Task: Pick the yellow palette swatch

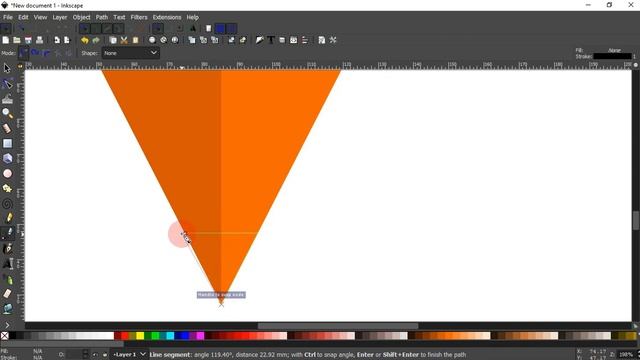Action: [140, 336]
